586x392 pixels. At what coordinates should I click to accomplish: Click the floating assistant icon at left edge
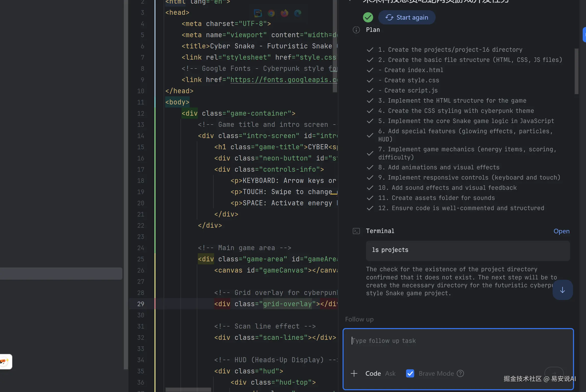coord(5,361)
